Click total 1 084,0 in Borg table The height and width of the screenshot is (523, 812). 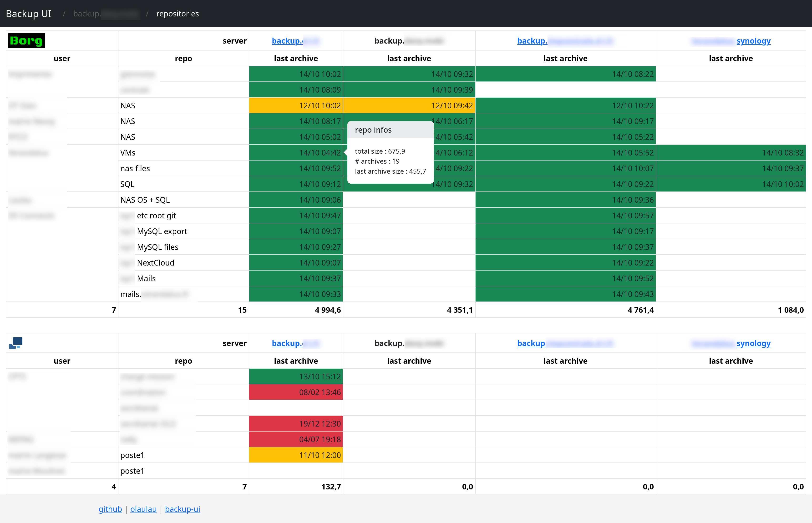(791, 310)
